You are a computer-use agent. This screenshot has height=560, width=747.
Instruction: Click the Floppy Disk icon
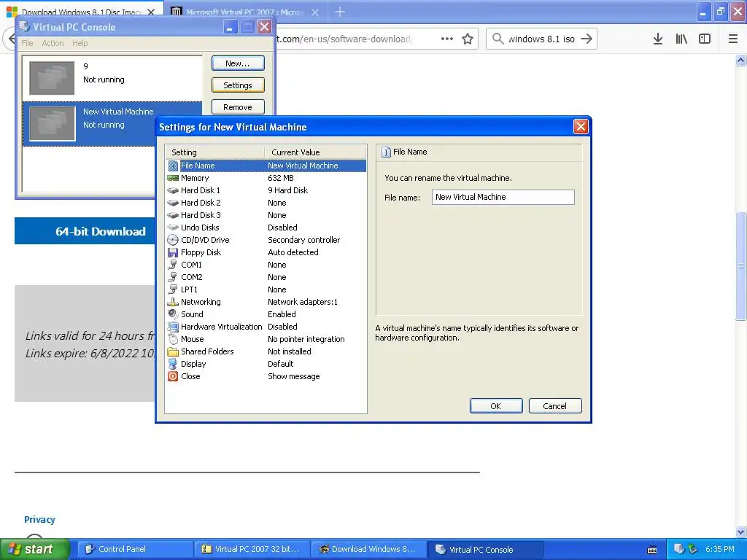[x=173, y=252]
